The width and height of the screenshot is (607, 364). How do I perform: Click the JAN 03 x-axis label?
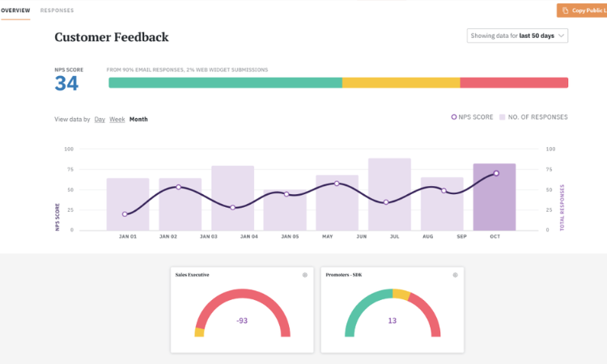(x=209, y=236)
